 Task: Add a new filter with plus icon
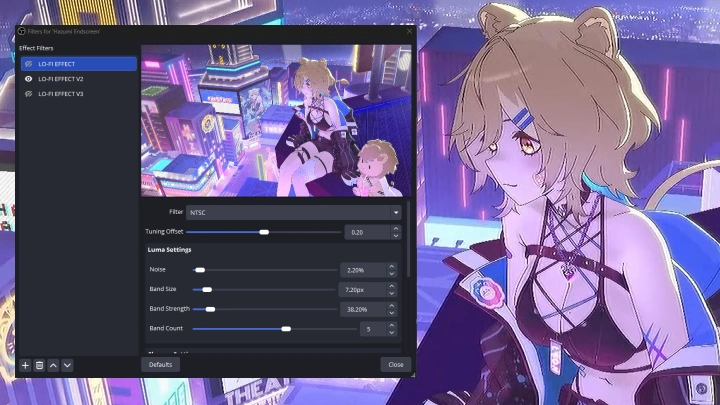click(25, 366)
